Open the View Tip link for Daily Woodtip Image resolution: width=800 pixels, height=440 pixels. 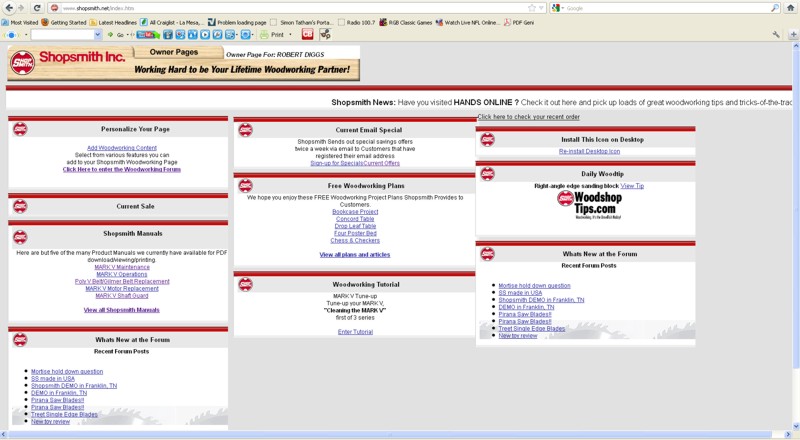point(632,186)
